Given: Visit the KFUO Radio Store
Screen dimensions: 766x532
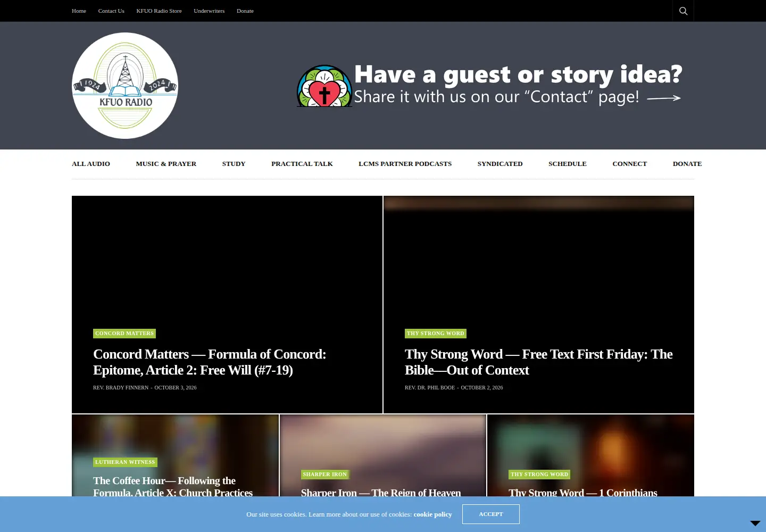Looking at the screenshot, I should click(x=159, y=11).
